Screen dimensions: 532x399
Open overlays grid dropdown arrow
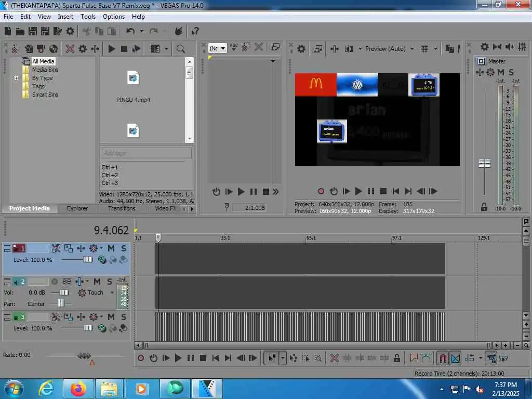pos(436,49)
